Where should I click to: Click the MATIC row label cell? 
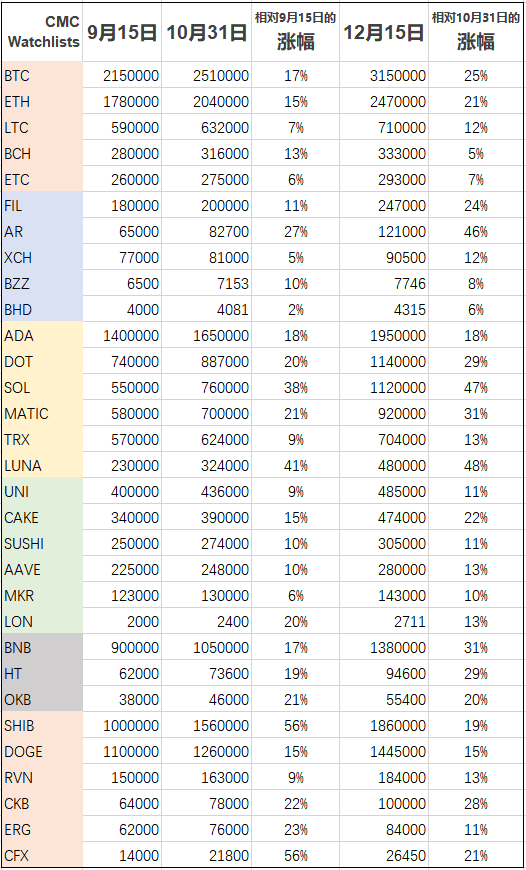click(x=43, y=413)
